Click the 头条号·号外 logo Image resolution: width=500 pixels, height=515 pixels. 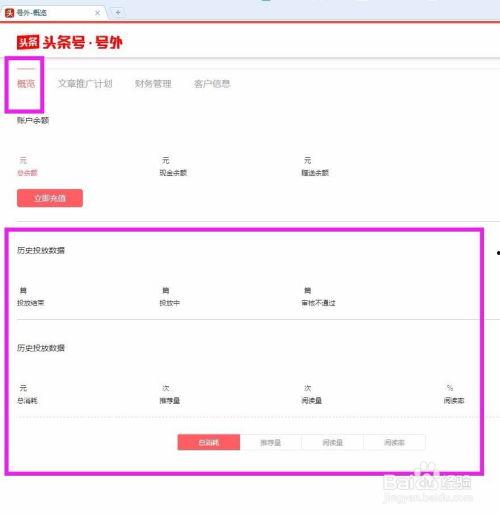pyautogui.click(x=70, y=42)
